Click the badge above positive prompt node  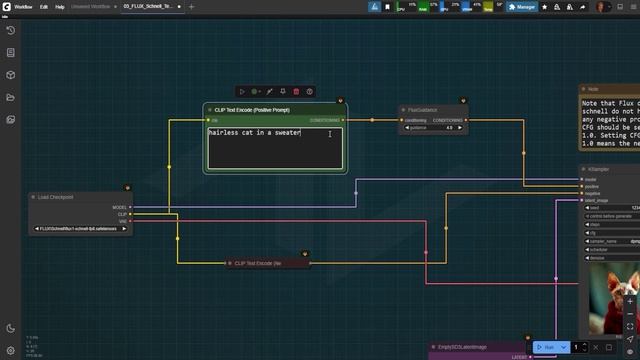(x=340, y=100)
